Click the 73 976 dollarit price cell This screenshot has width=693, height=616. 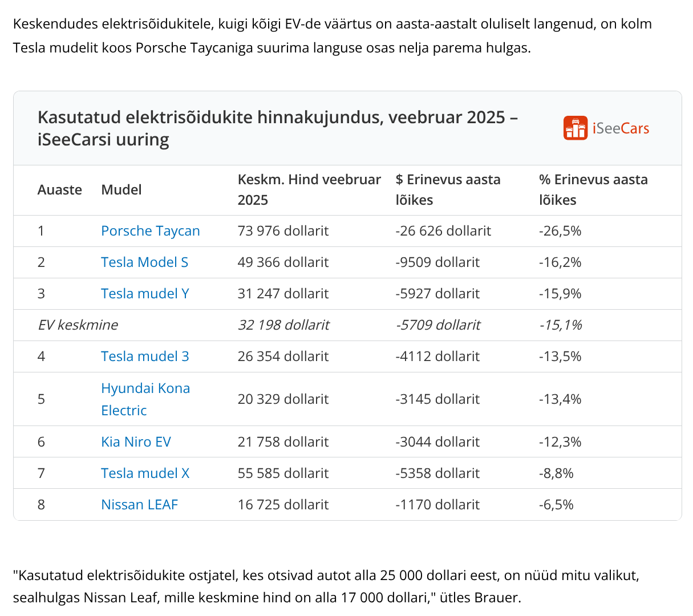coord(283,231)
